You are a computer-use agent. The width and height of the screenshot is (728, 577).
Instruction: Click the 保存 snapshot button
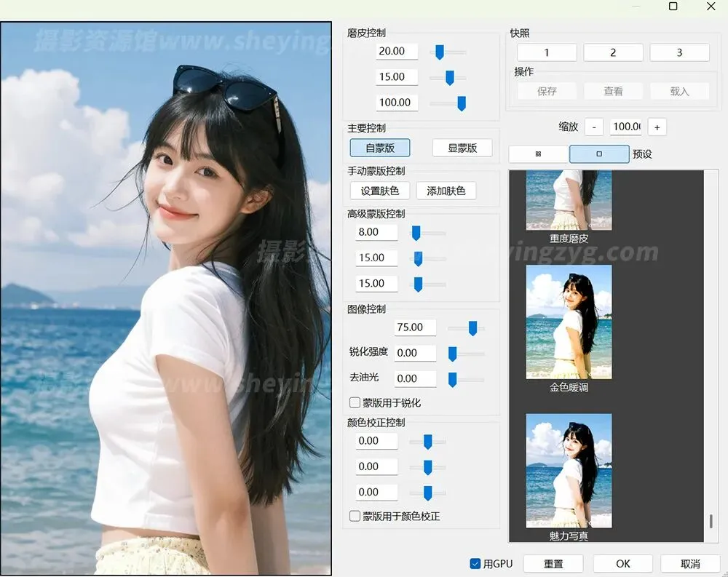[547, 91]
